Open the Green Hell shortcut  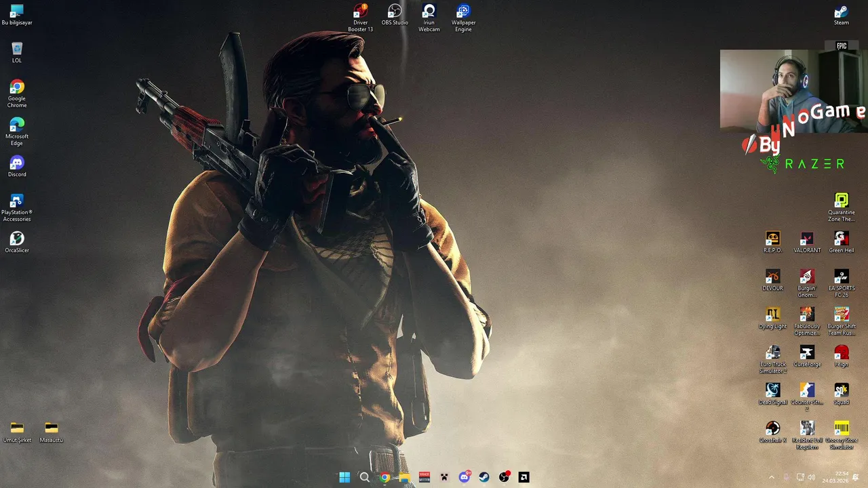842,243
